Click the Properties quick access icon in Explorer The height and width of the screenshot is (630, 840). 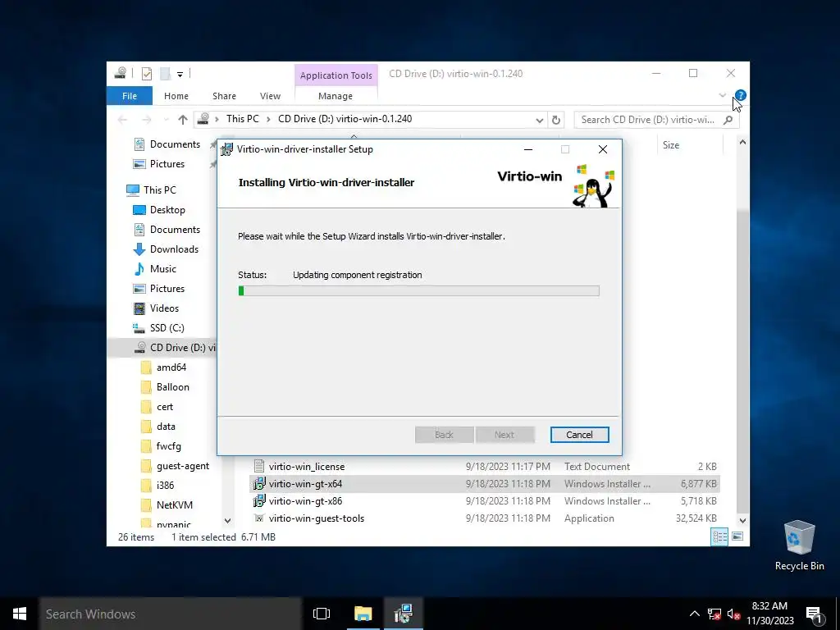[x=147, y=74]
